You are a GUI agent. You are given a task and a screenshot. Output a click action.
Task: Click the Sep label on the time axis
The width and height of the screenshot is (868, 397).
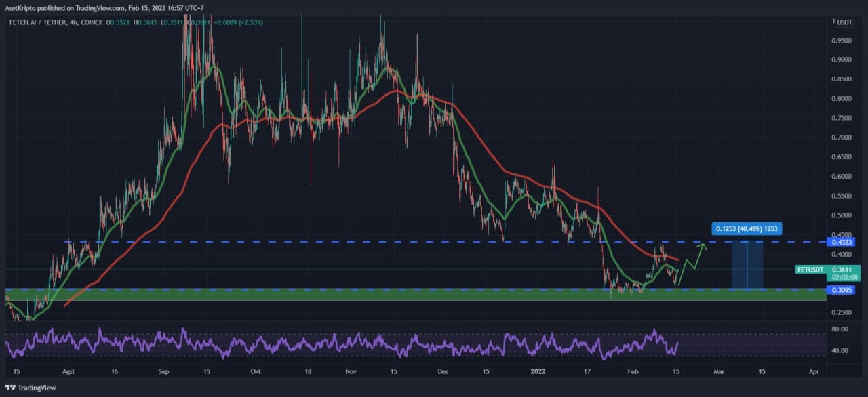coord(163,372)
